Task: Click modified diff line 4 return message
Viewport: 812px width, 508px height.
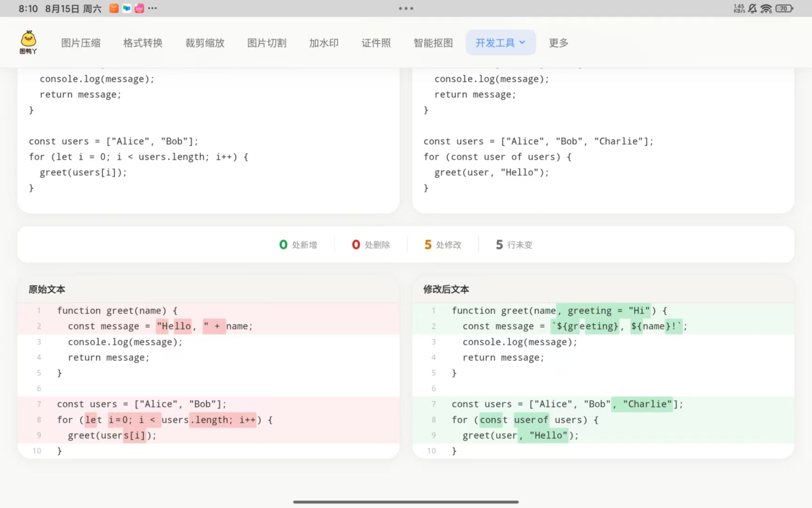Action: (603, 357)
